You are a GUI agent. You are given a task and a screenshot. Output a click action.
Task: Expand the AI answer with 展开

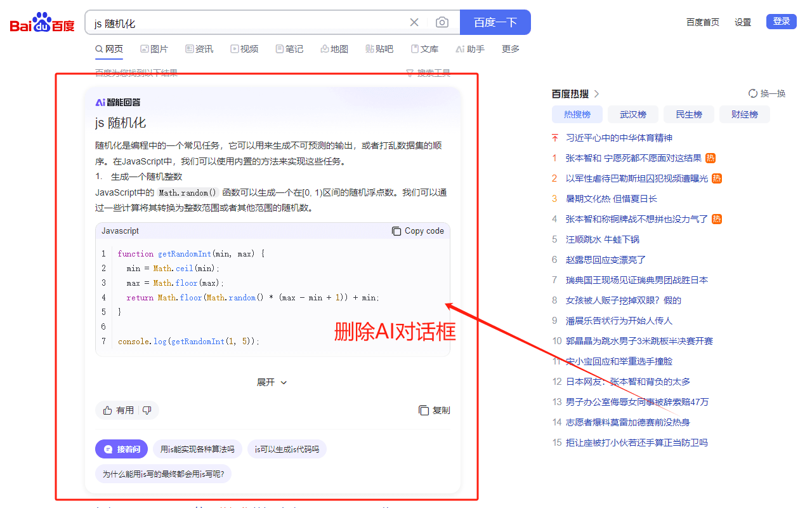coord(272,382)
